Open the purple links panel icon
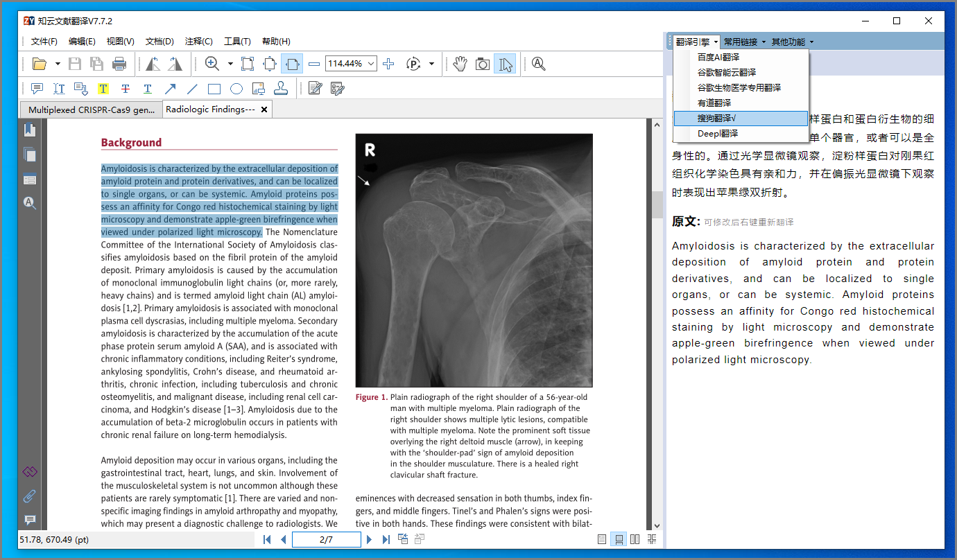 pyautogui.click(x=30, y=472)
